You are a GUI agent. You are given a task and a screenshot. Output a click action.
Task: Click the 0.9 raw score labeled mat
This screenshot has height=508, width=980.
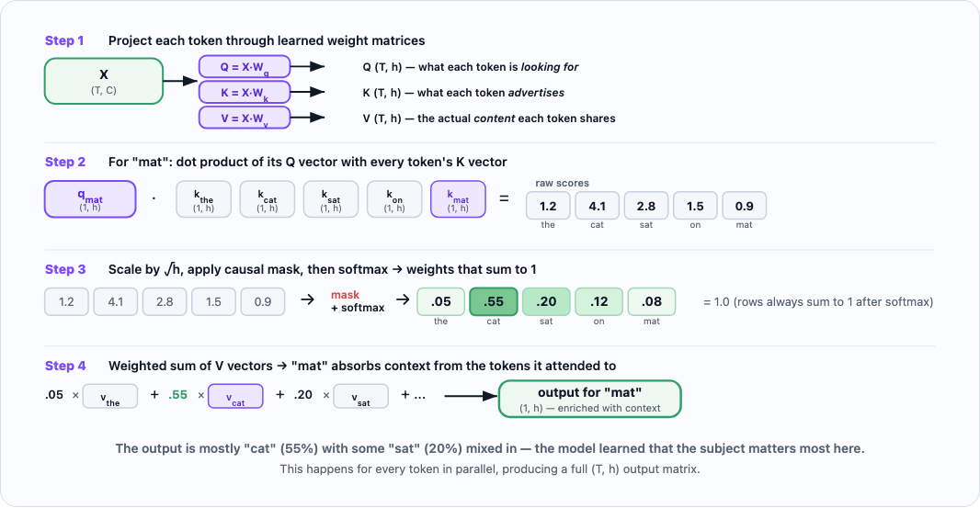[744, 206]
